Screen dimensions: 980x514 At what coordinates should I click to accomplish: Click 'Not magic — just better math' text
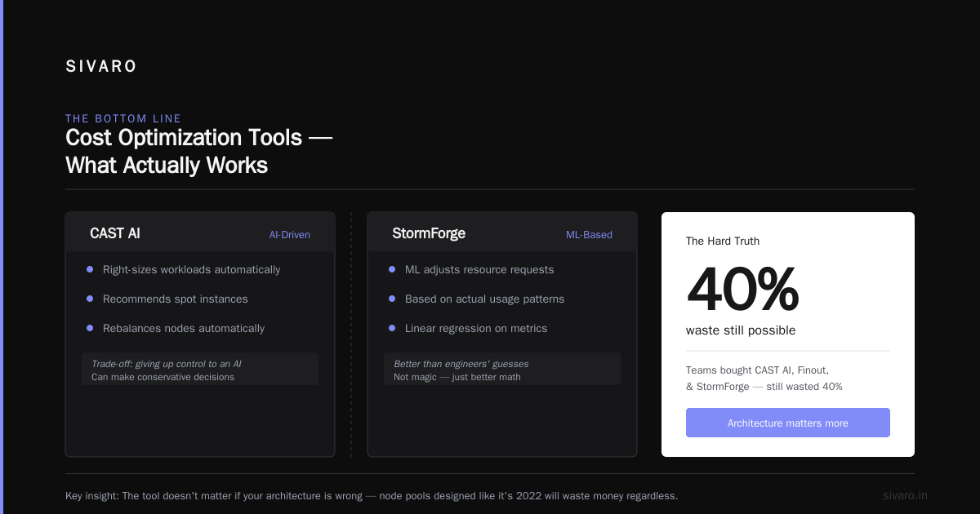pos(457,377)
